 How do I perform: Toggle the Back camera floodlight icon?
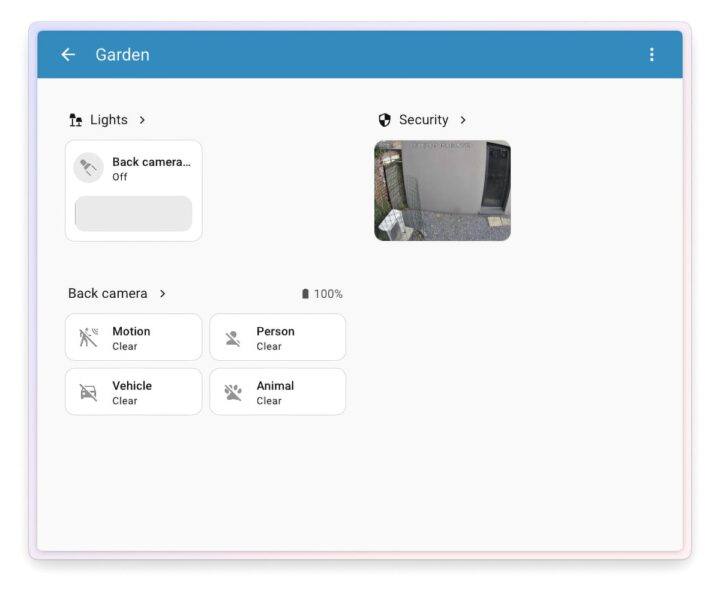pos(88,168)
